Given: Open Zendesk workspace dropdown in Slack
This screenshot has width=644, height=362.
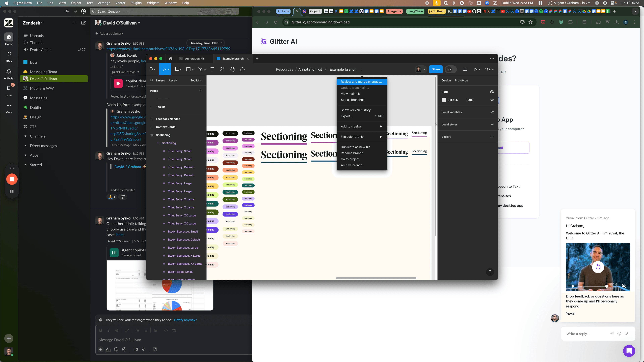Looking at the screenshot, I should 33,23.
